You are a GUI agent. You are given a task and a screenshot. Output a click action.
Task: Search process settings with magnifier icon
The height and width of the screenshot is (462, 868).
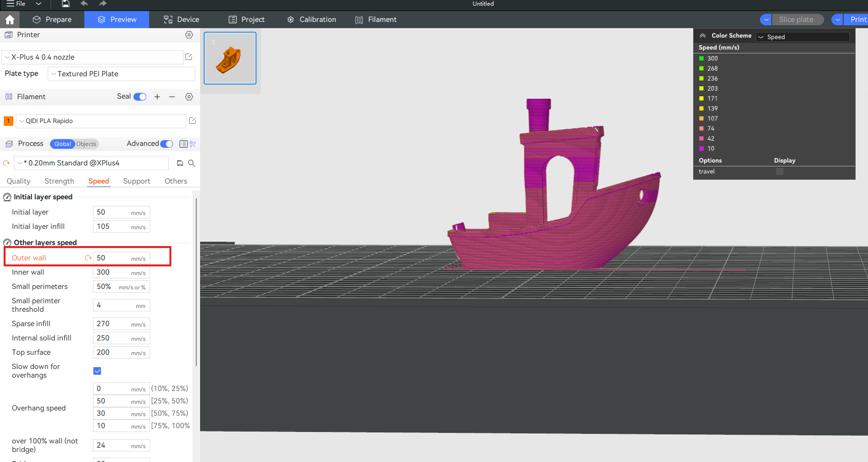pyautogui.click(x=192, y=163)
